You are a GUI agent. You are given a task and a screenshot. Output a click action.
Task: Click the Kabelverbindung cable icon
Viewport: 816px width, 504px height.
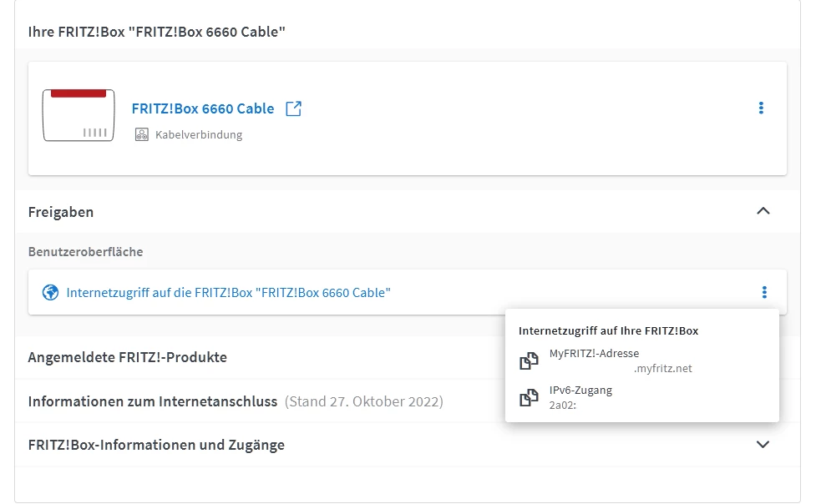pos(142,134)
